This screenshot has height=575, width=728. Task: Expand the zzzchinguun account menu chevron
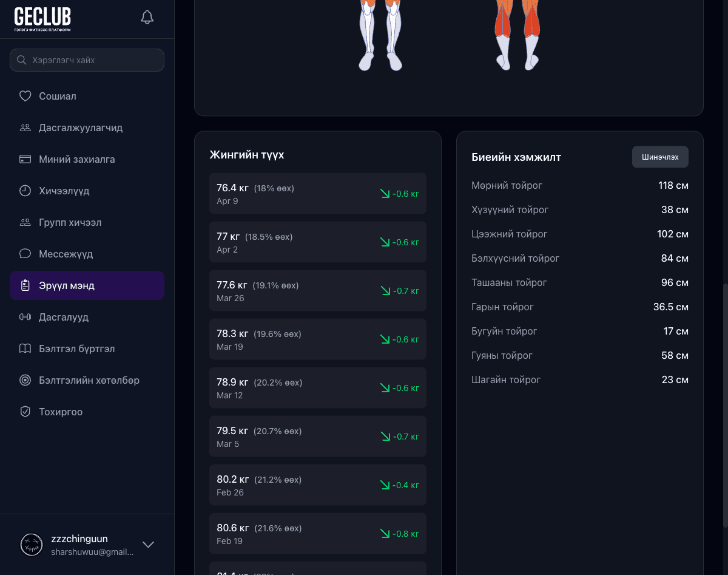tap(148, 545)
